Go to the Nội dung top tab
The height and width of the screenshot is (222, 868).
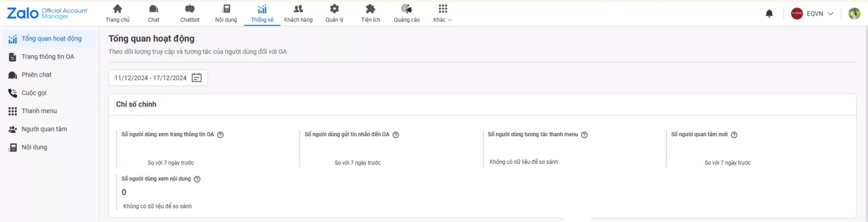[226, 14]
